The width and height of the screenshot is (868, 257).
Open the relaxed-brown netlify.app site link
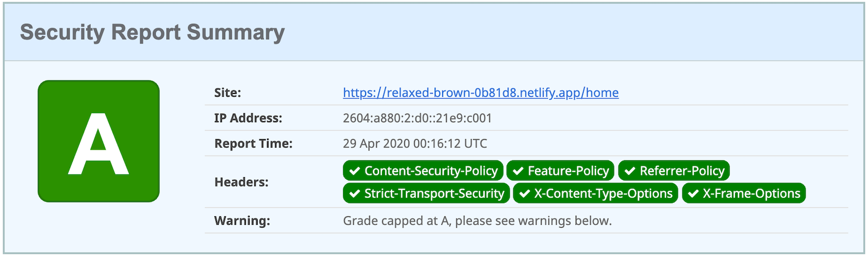point(481,93)
